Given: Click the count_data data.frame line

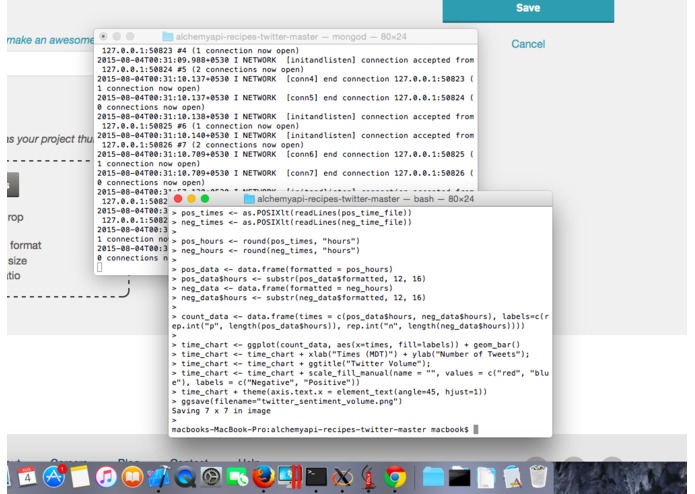Looking at the screenshot, I should click(360, 321).
